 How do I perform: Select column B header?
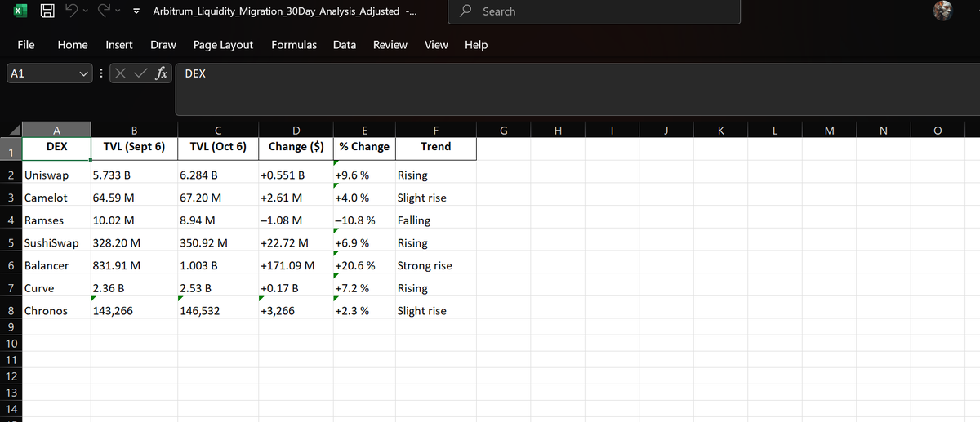pyautogui.click(x=134, y=130)
